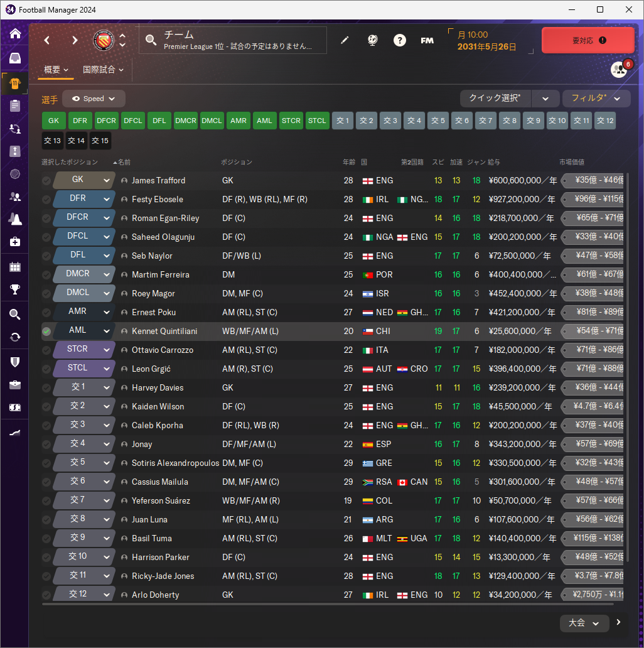Toggle selection checkbox for Jonay
This screenshot has height=648, width=644.
click(46, 445)
